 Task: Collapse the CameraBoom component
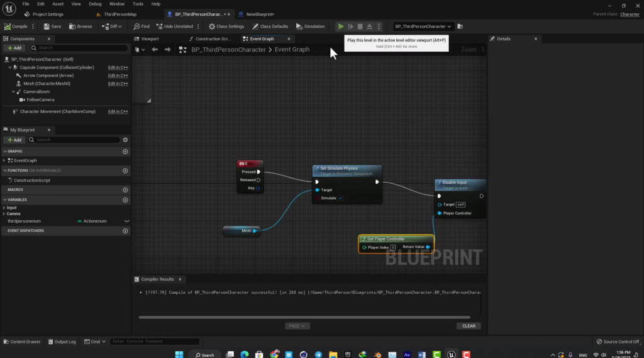point(13,92)
